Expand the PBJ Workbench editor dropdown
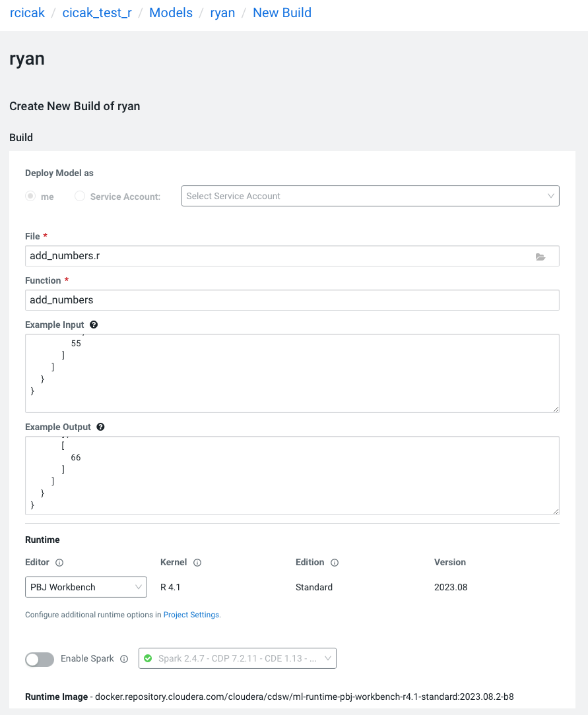This screenshot has width=588, height=715. [86, 587]
